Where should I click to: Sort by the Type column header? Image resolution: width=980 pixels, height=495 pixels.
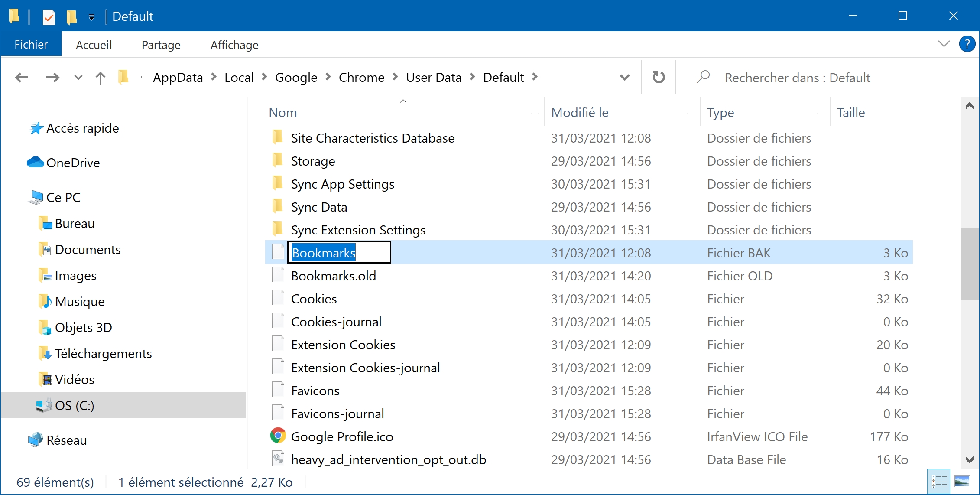720,113
